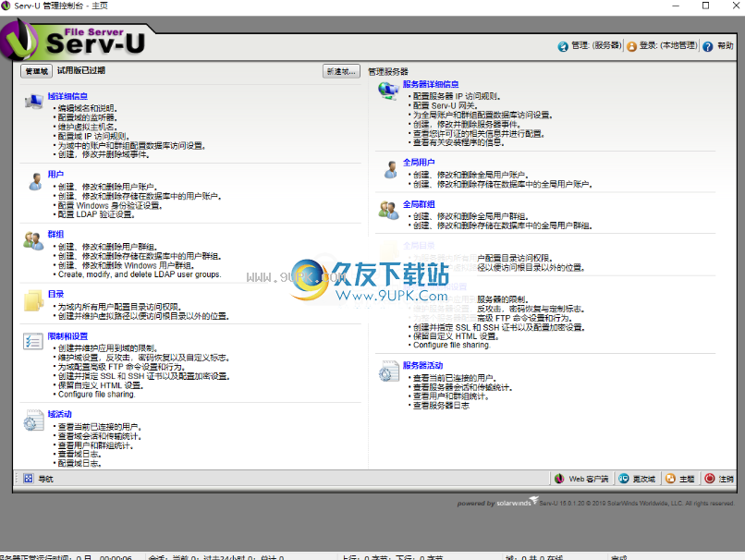
Task: Select the line "为域配置高级 FTP 命令设置和行为。"
Action: [122, 367]
